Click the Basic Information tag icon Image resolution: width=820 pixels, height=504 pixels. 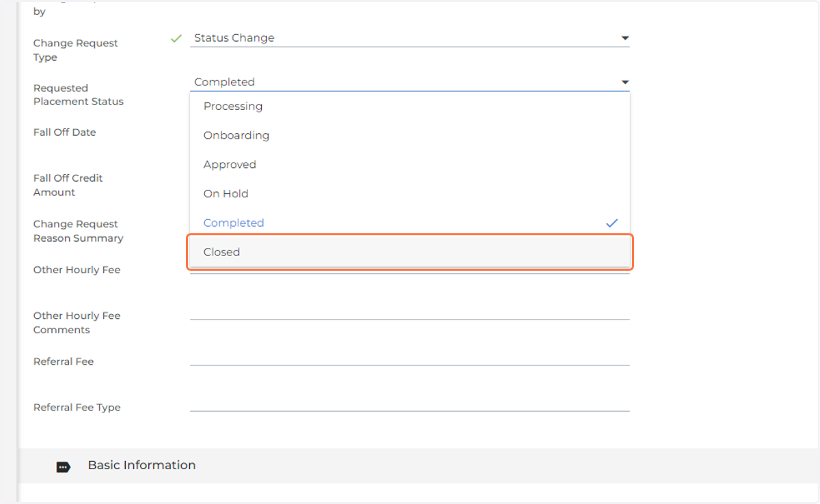(64, 467)
